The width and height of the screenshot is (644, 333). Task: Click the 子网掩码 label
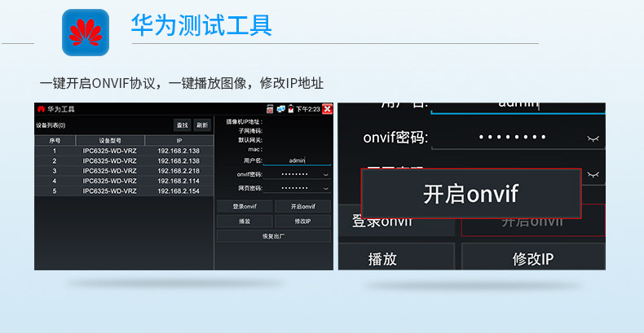point(250,131)
